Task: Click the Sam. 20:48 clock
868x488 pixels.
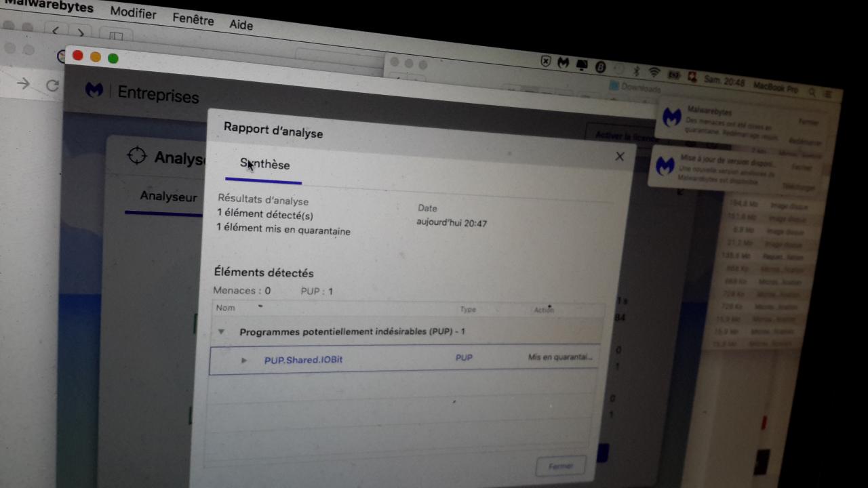Action: tap(724, 82)
